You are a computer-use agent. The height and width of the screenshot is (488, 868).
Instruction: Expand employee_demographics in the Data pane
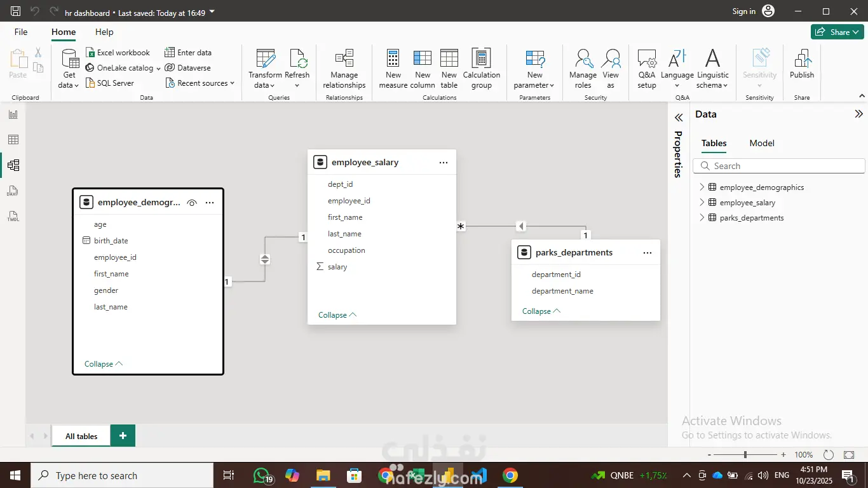click(x=702, y=187)
